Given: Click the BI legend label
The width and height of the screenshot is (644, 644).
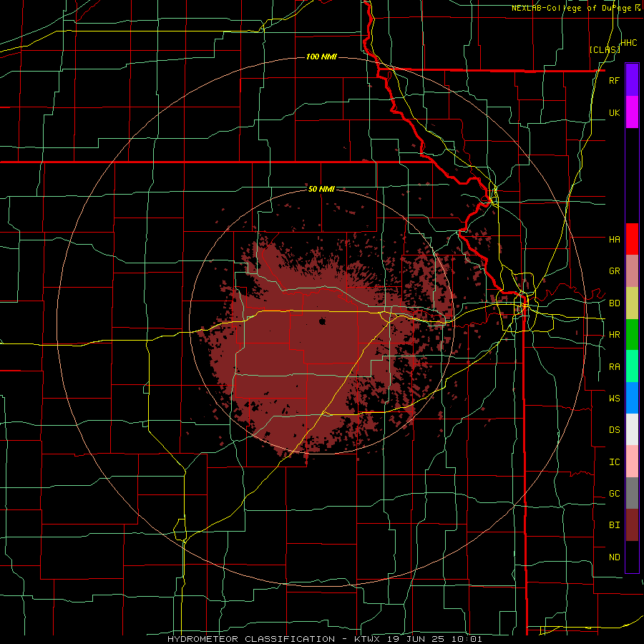Looking at the screenshot, I should [614, 525].
